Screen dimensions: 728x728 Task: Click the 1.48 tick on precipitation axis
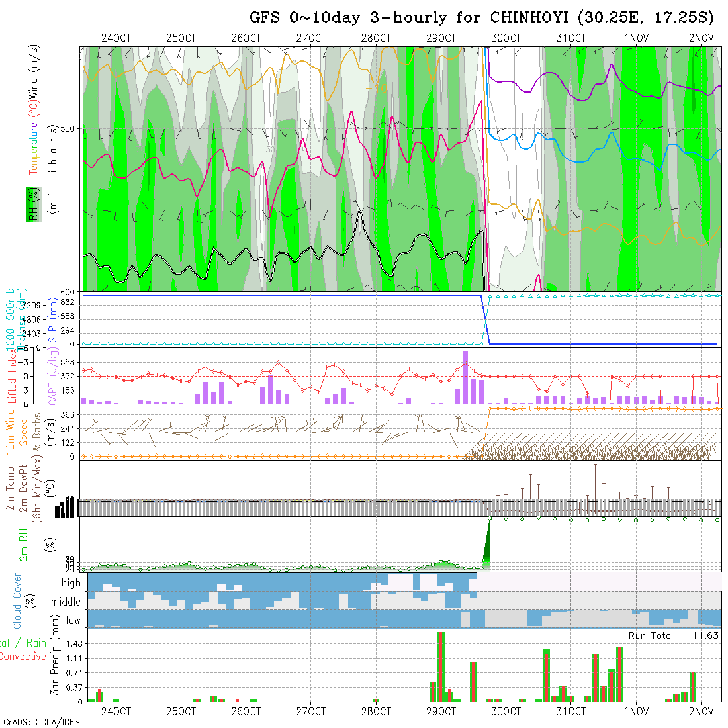[x=73, y=644]
